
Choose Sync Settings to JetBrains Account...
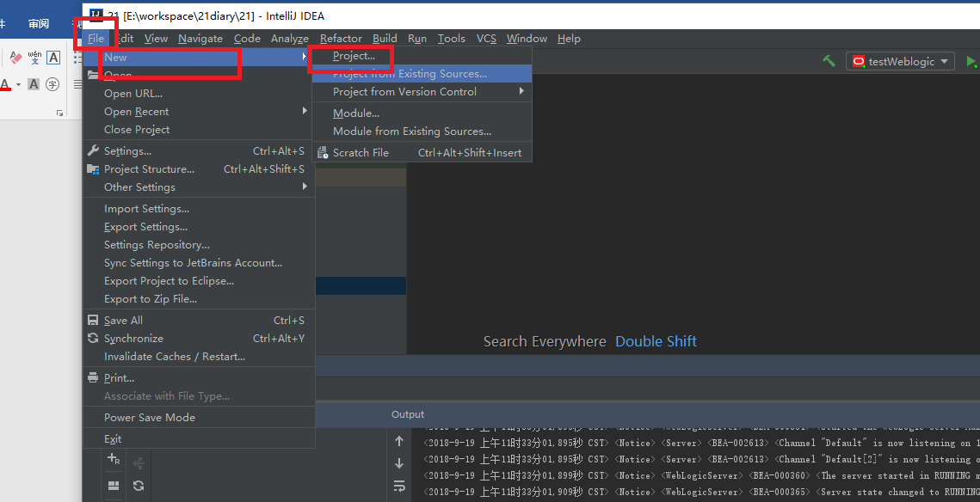coord(199,263)
